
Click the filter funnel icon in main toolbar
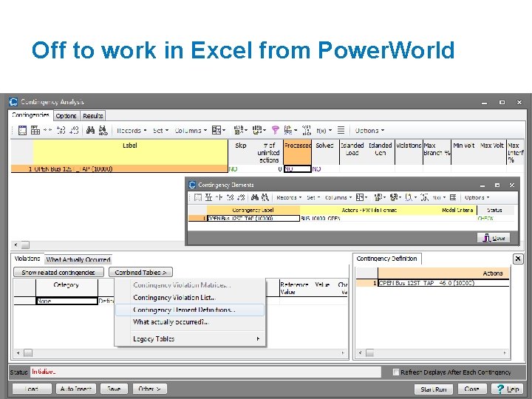[275, 130]
